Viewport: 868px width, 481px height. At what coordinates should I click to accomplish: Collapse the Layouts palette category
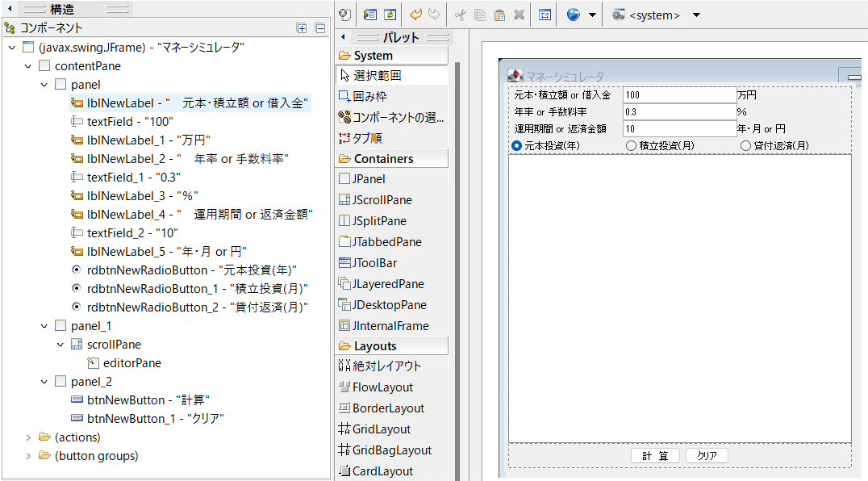(391, 346)
